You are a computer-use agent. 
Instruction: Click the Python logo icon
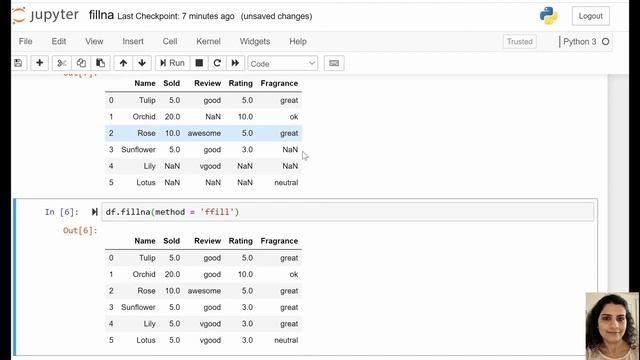tap(549, 16)
